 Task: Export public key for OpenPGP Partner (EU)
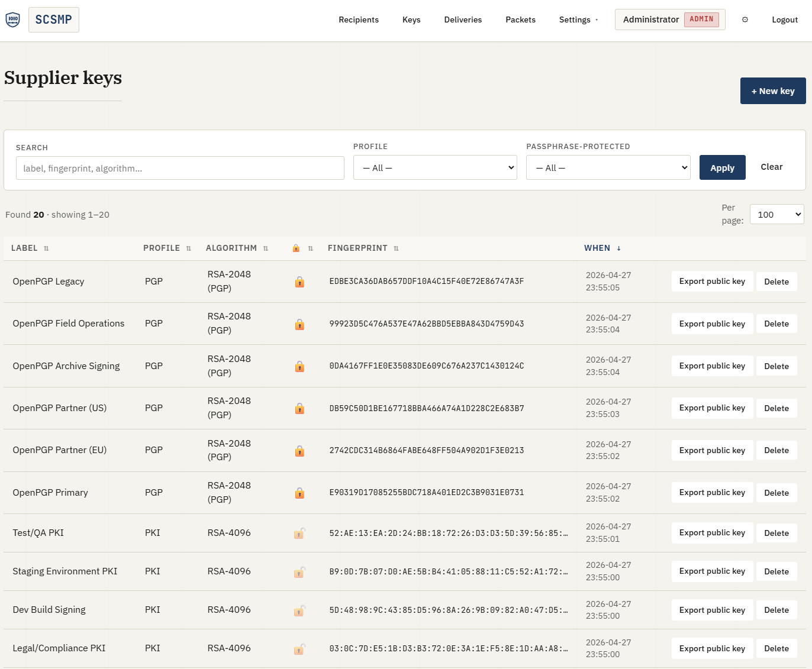(x=712, y=450)
